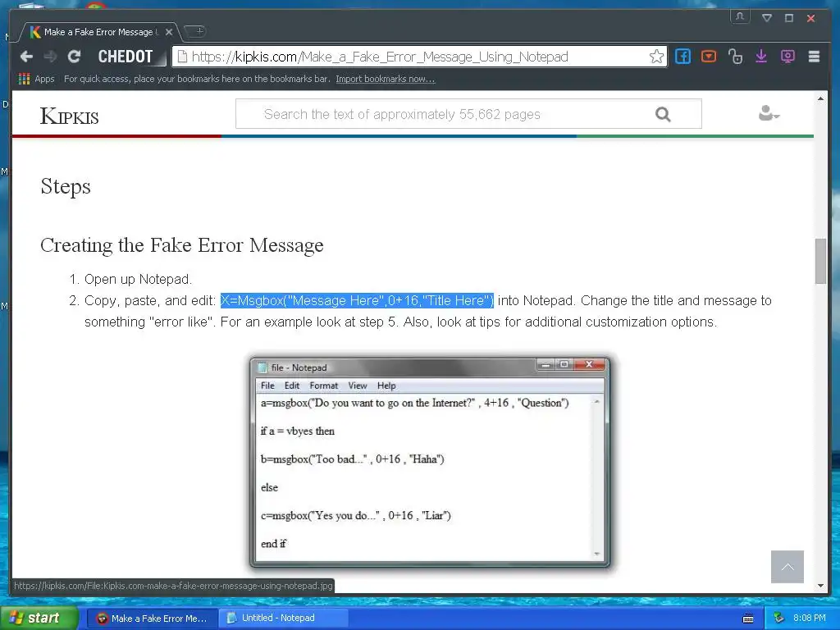Click the system tray network icon
This screenshot has height=630, width=840.
coord(778,619)
